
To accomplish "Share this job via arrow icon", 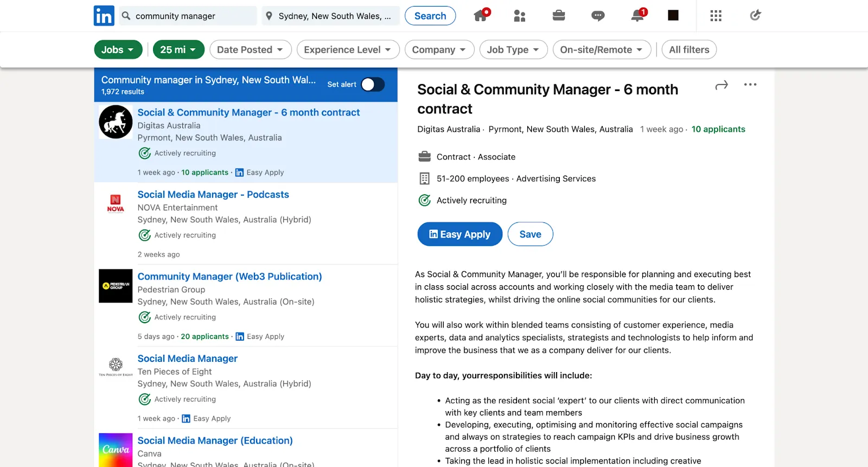I will tap(721, 85).
